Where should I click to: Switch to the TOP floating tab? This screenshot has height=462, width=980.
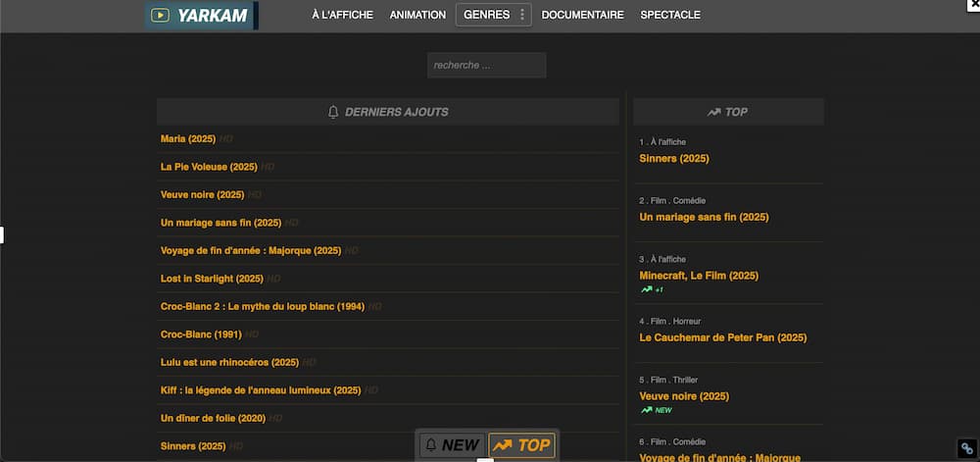[x=521, y=445]
